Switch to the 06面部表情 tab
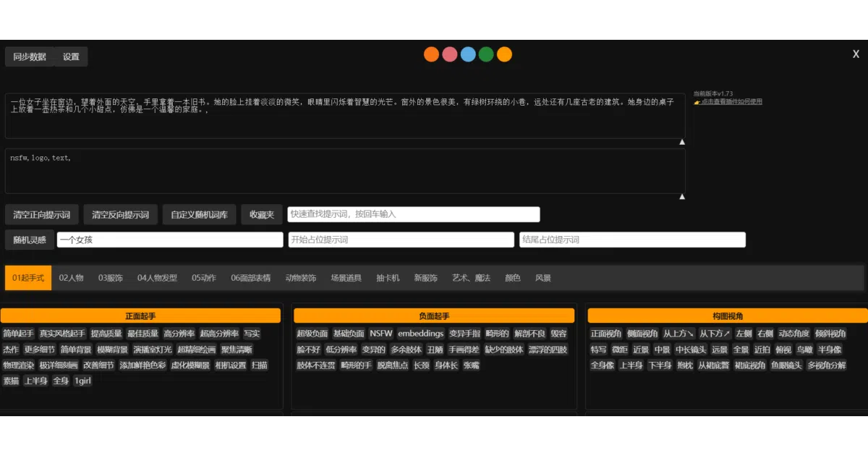 [x=251, y=278]
